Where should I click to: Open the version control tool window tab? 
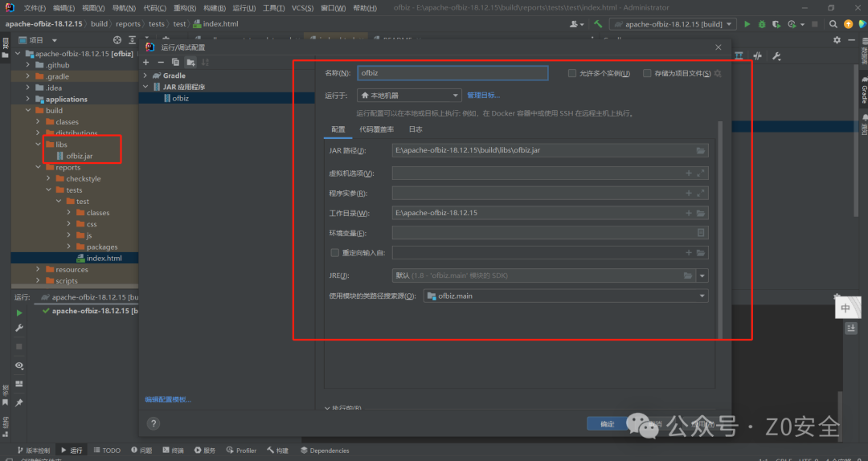click(34, 451)
